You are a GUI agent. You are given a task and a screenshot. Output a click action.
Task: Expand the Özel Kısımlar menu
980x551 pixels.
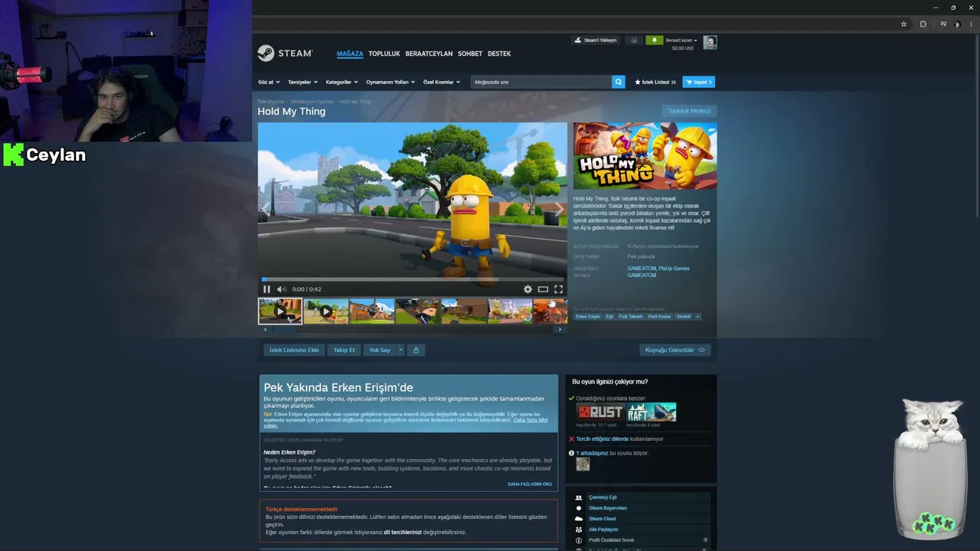[442, 82]
